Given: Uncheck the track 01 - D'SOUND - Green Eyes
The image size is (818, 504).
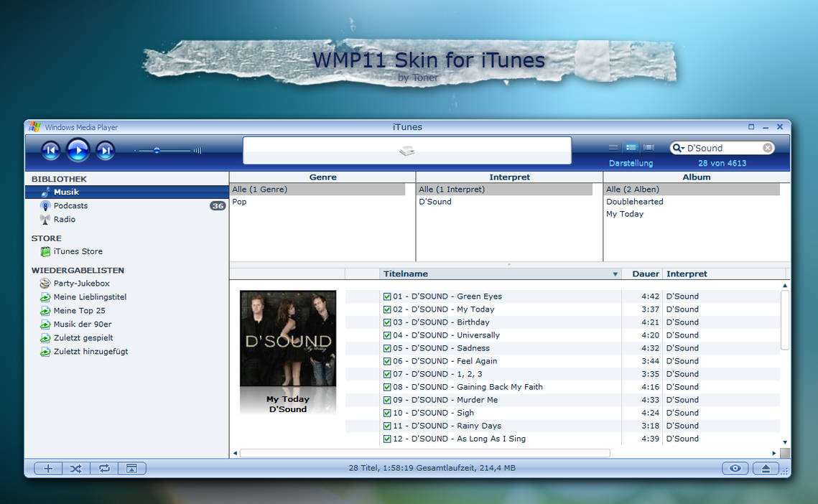Looking at the screenshot, I should click(386, 296).
